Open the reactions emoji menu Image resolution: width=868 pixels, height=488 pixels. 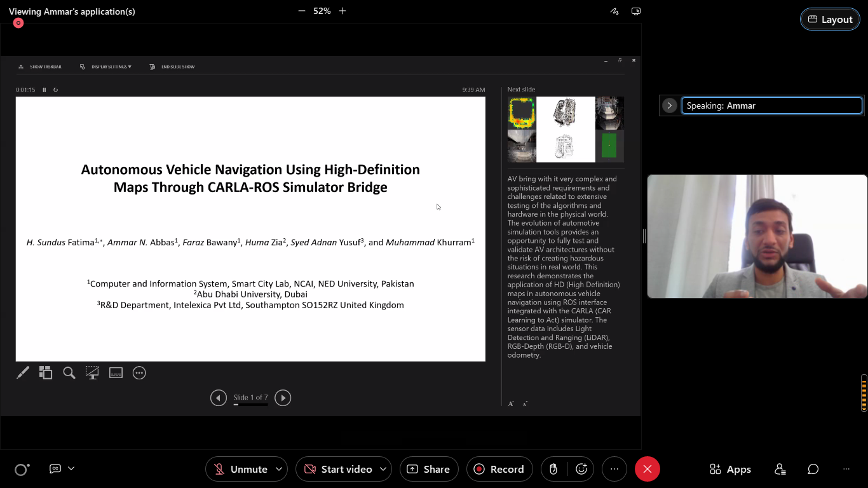581,469
